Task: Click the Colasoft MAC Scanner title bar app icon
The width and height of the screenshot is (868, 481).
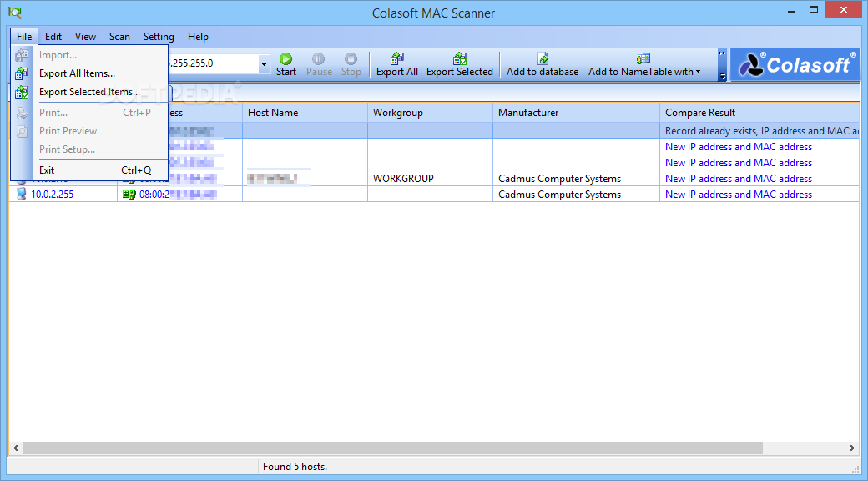Action: tap(15, 12)
